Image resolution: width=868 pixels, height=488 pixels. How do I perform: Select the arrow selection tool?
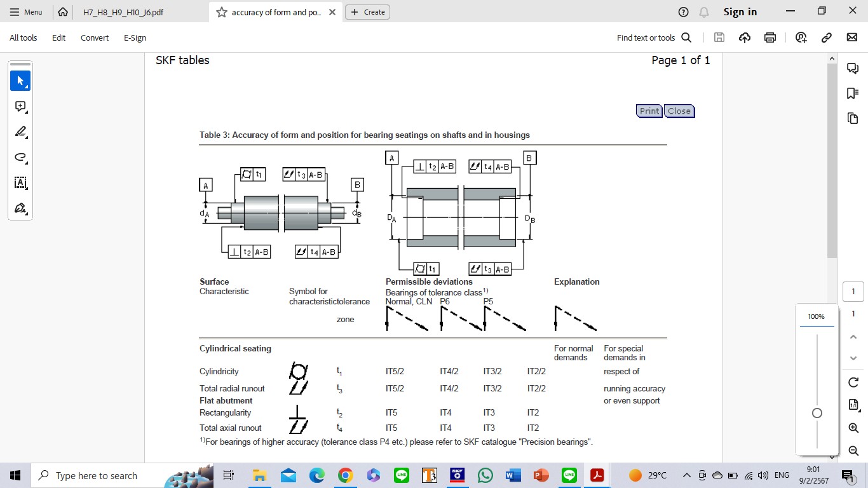pyautogui.click(x=20, y=81)
